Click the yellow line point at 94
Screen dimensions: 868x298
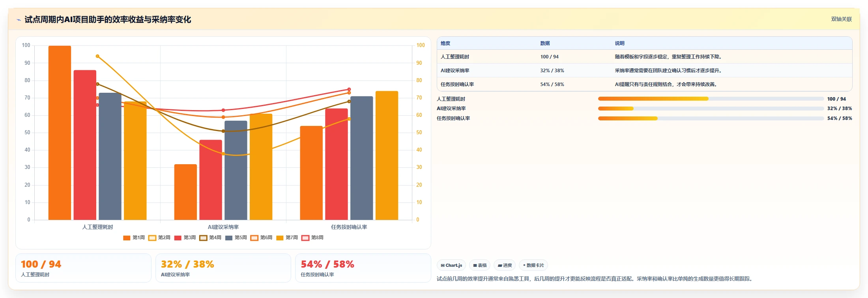point(97,56)
